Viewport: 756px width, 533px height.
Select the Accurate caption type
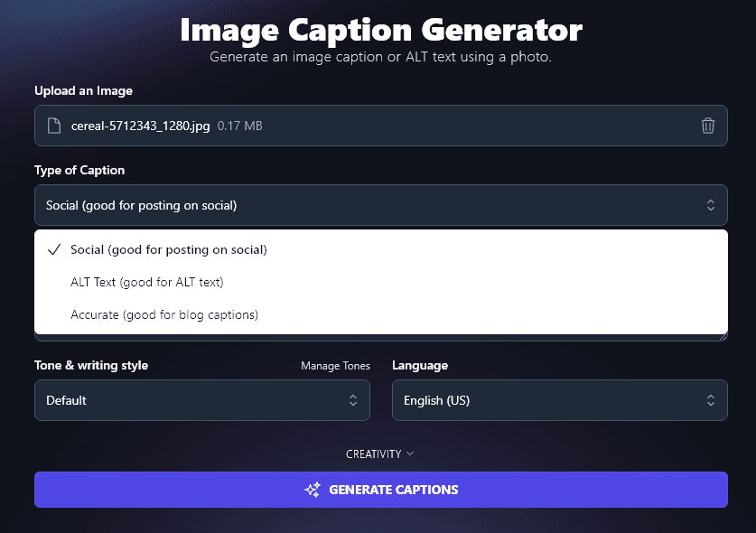click(164, 315)
